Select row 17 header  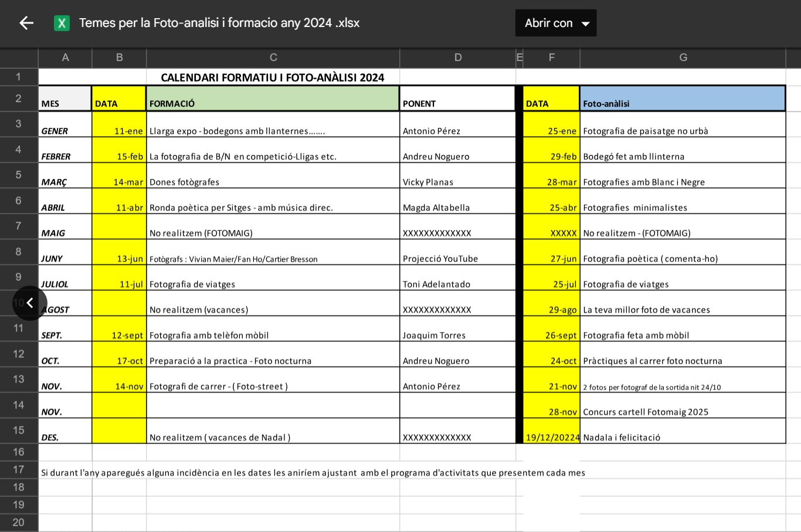(x=19, y=470)
